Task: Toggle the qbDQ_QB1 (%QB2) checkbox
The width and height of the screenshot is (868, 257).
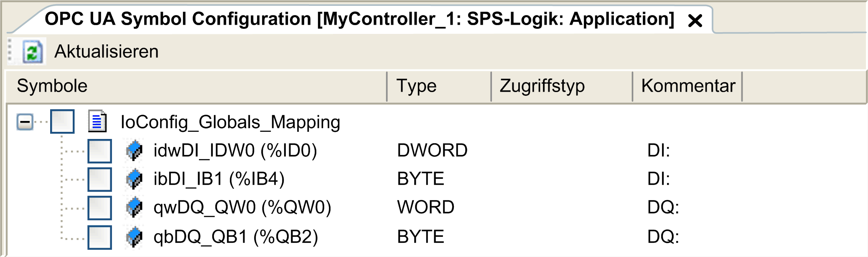Action: [x=99, y=237]
